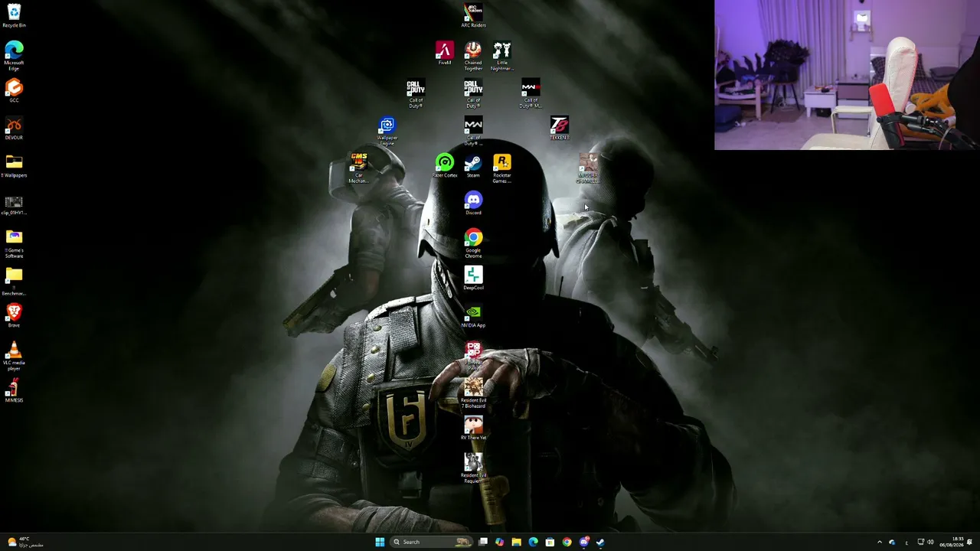980x551 pixels.
Task: Select the Wallpapers folder on the desktop
Action: tap(14, 165)
